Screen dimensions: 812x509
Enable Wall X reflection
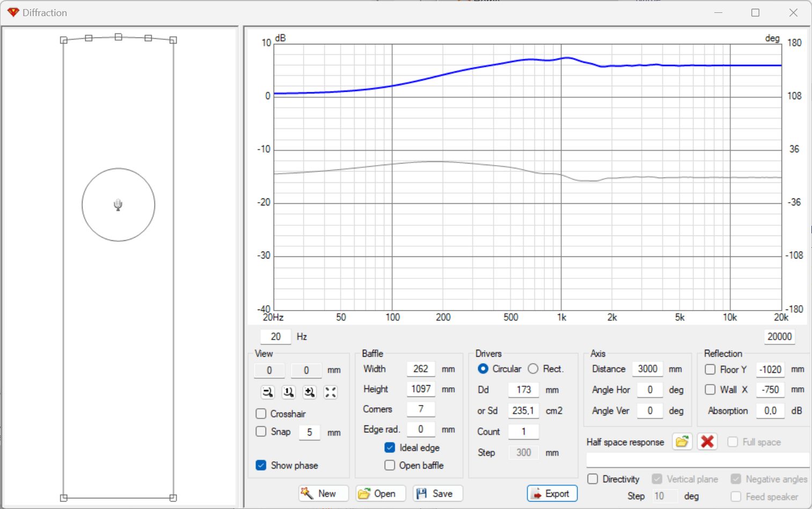click(x=710, y=389)
